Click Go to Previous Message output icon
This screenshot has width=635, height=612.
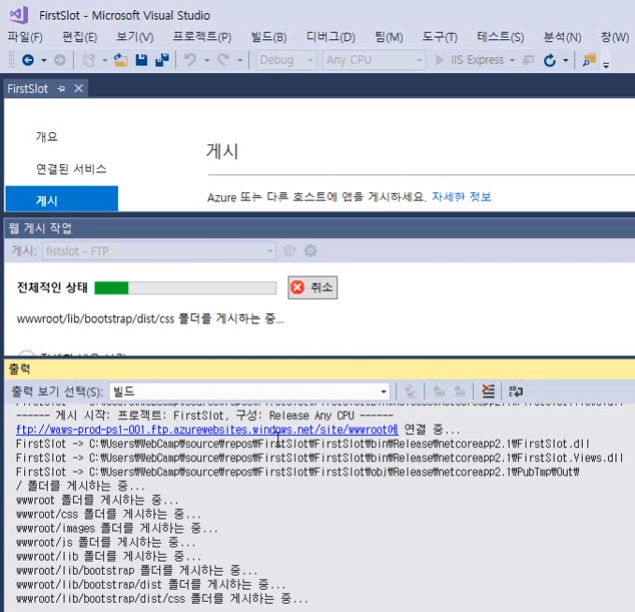coord(439,391)
